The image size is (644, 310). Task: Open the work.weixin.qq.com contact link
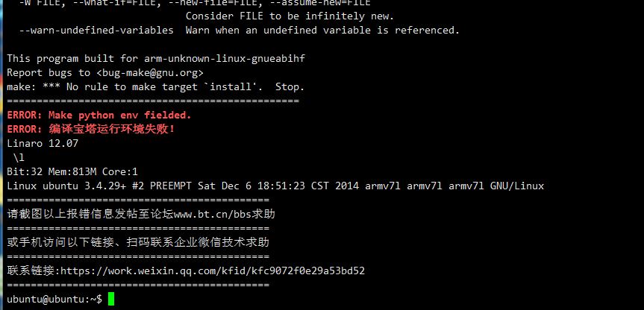[213, 271]
